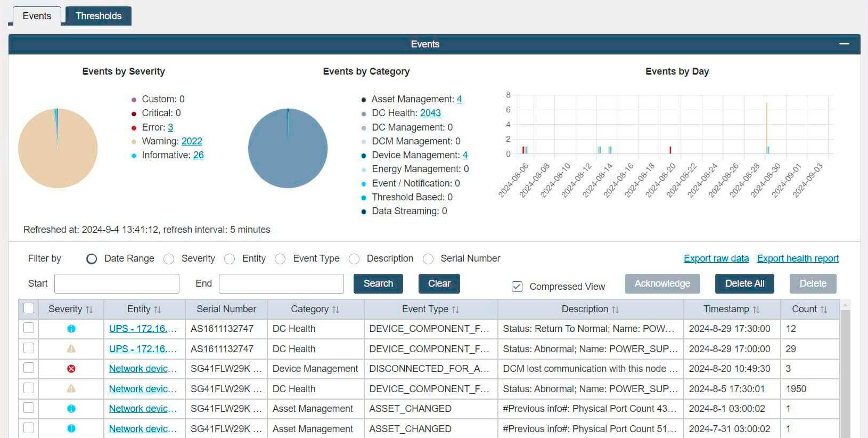Click informative icon in 2024-8-1 03:00:02 row
This screenshot has width=868, height=438.
pyautogui.click(x=71, y=409)
